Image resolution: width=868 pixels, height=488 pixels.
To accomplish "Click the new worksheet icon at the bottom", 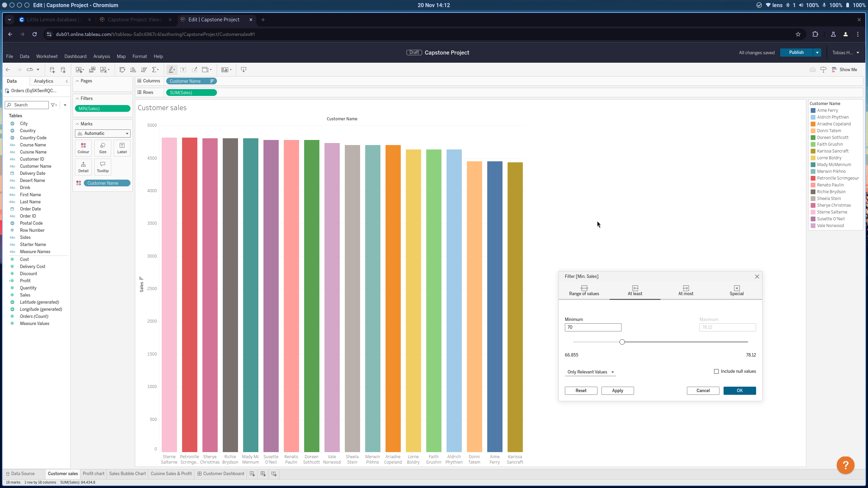I will [252, 474].
